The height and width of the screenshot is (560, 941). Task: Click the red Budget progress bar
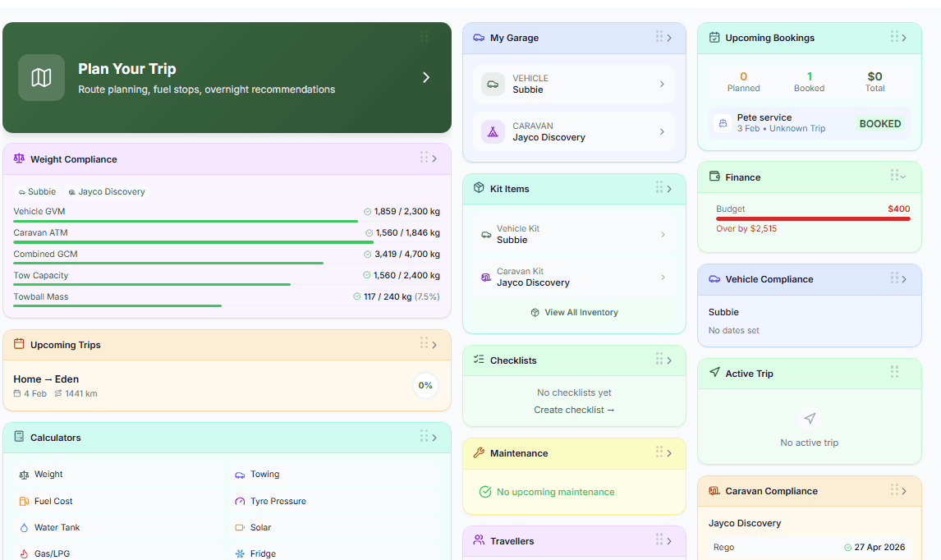point(813,217)
